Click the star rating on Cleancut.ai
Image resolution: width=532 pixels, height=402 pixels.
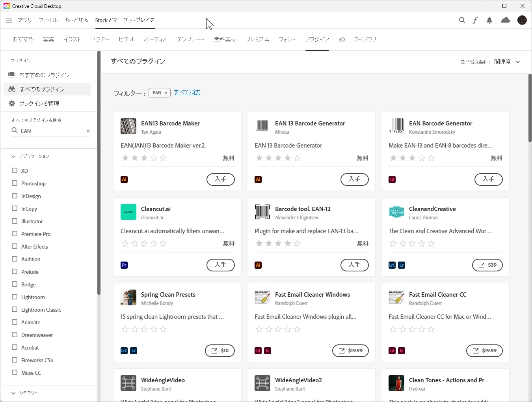[144, 244]
